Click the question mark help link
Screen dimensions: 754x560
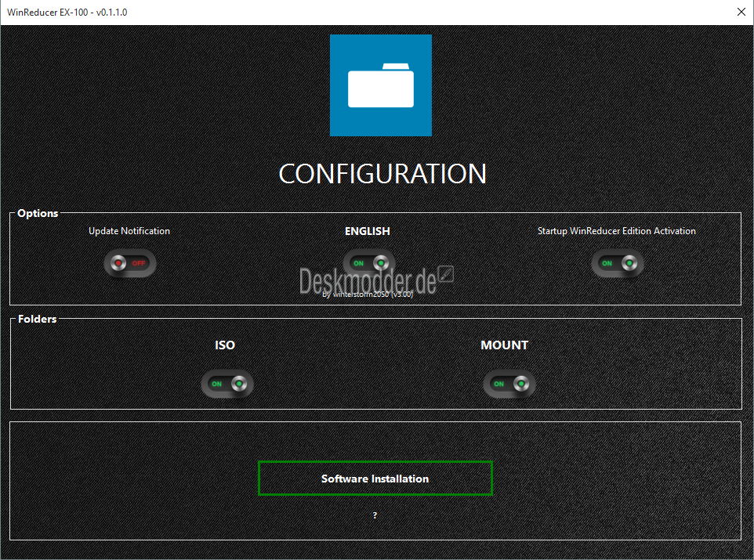point(375,515)
